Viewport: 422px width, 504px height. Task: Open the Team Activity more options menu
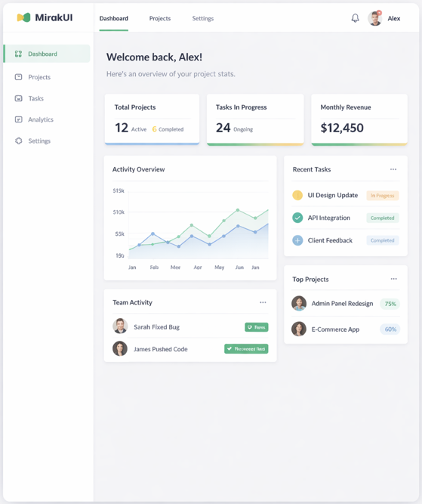click(263, 302)
